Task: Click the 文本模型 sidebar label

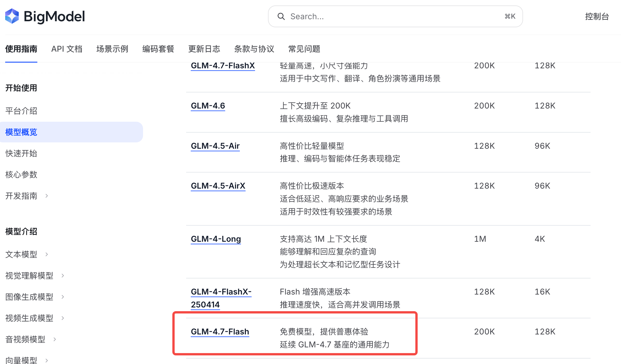Action: coord(21,254)
